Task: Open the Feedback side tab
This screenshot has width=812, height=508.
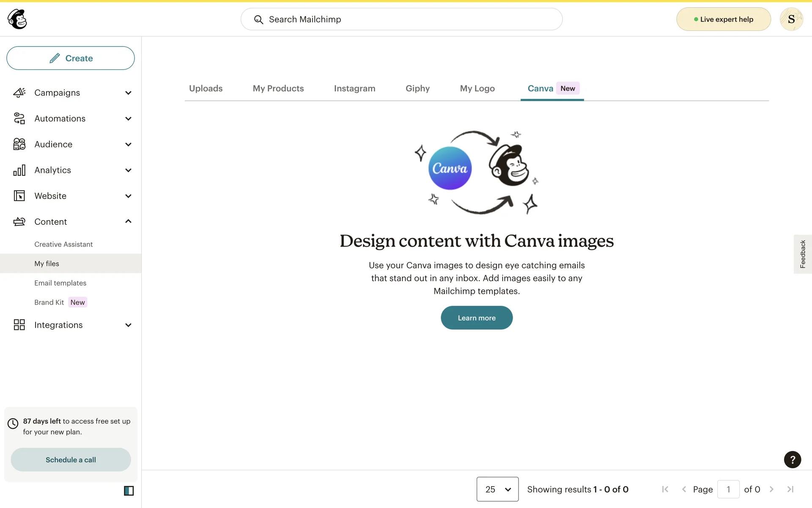Action: [802, 254]
